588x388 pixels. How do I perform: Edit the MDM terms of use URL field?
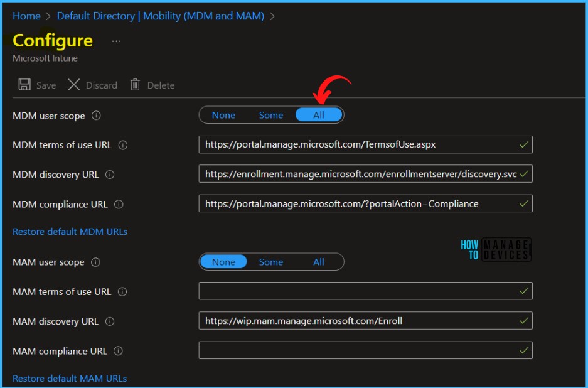click(x=366, y=144)
